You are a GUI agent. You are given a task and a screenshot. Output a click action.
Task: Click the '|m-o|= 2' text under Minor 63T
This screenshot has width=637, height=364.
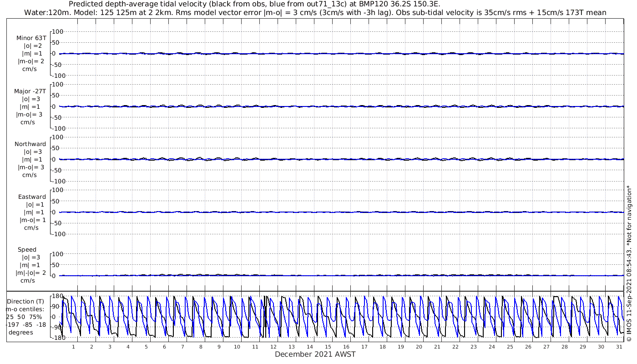[x=31, y=61]
